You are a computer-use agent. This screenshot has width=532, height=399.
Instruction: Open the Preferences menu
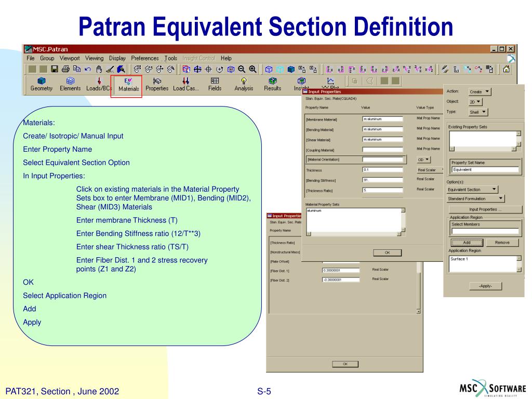click(145, 58)
